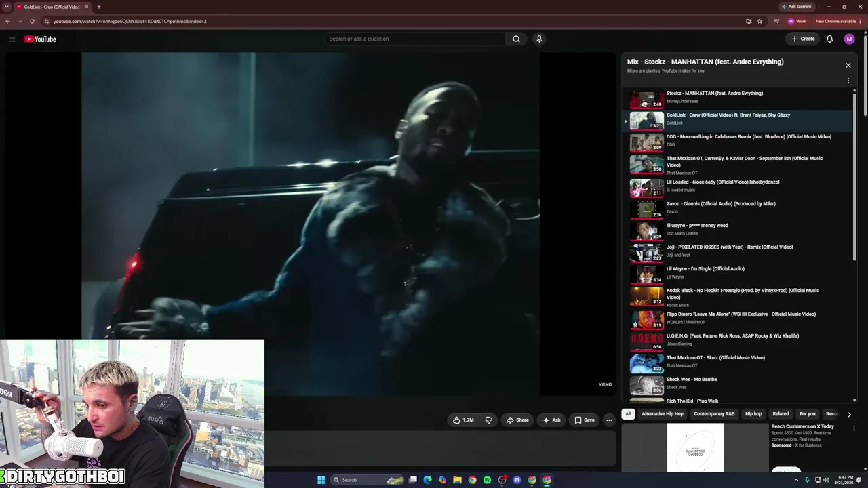View site information in the address bar

pyautogui.click(x=46, y=21)
